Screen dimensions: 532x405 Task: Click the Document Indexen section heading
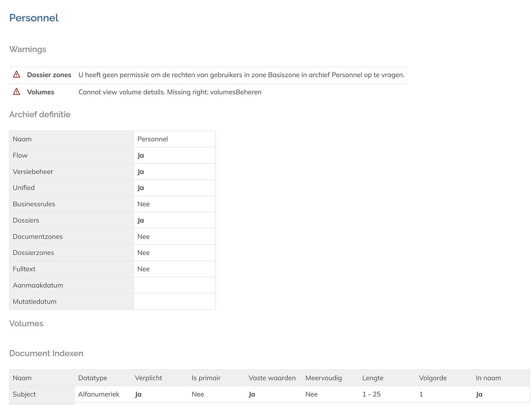46,353
